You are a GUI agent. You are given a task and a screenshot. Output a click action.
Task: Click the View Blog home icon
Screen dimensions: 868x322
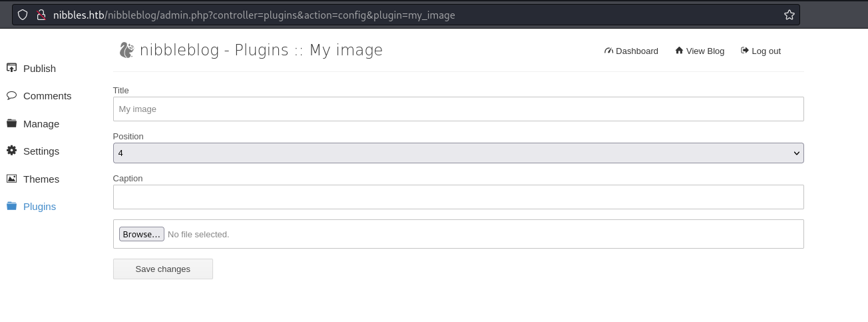coord(679,51)
